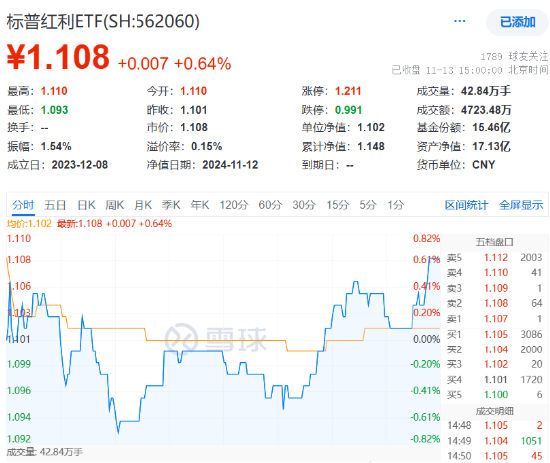Select the 买4 order row at 1.101

[x=495, y=380]
